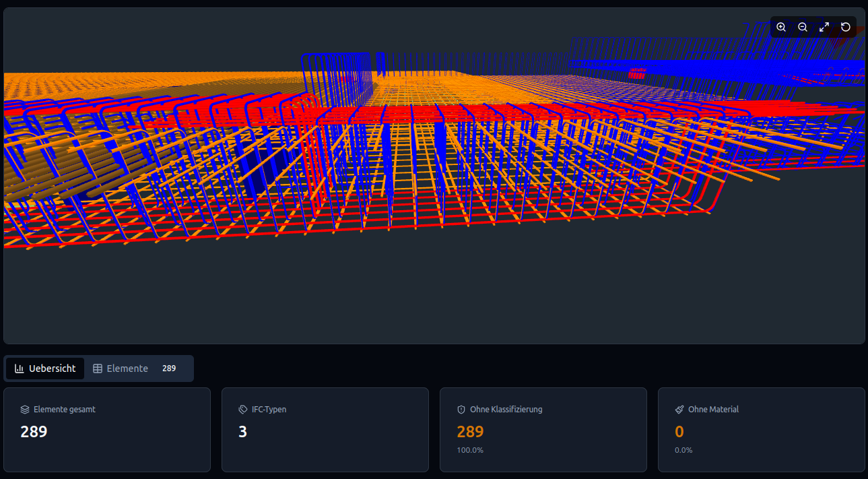Click the brush icon beside Ohne Material
This screenshot has width=868, height=479.
click(x=679, y=409)
